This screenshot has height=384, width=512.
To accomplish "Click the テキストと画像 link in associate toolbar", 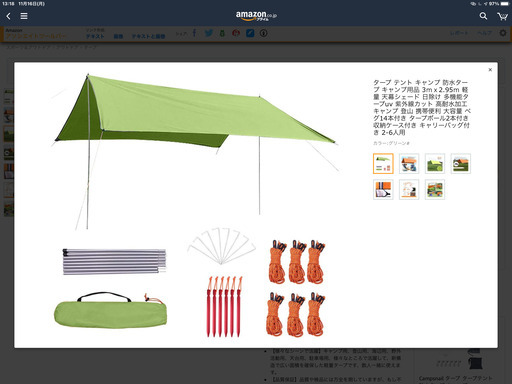I will (148, 36).
